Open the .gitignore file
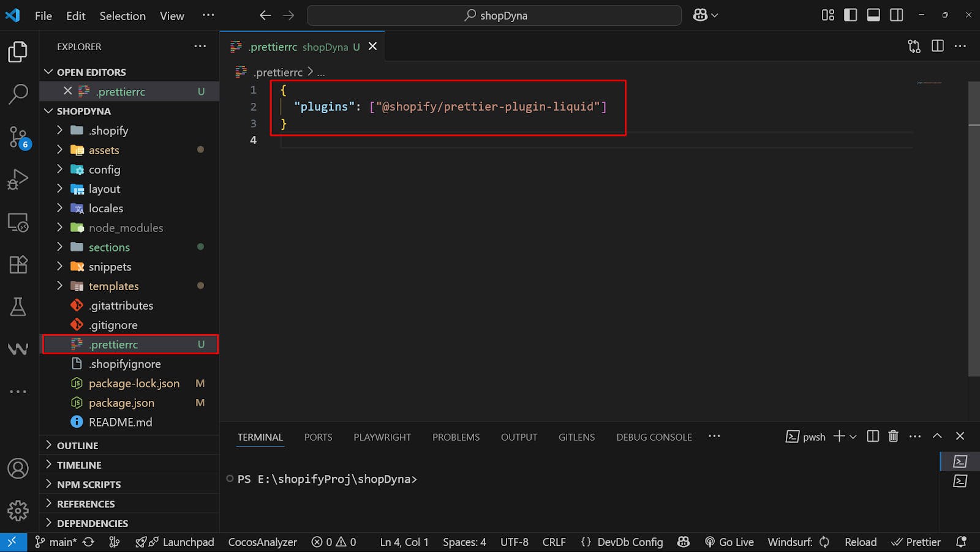980x552 pixels. 113,325
